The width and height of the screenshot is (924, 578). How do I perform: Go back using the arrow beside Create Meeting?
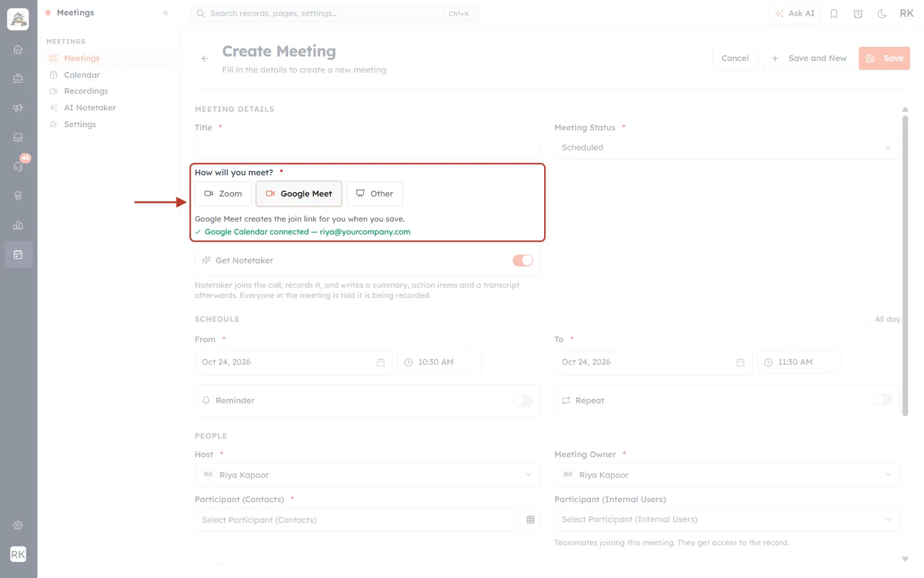point(205,58)
